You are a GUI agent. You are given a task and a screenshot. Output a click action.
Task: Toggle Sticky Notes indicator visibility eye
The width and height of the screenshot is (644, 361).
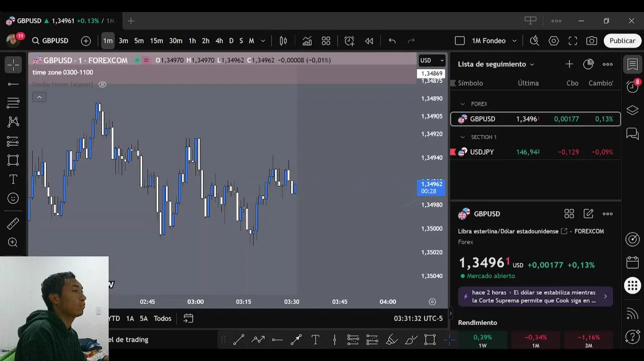click(x=102, y=84)
